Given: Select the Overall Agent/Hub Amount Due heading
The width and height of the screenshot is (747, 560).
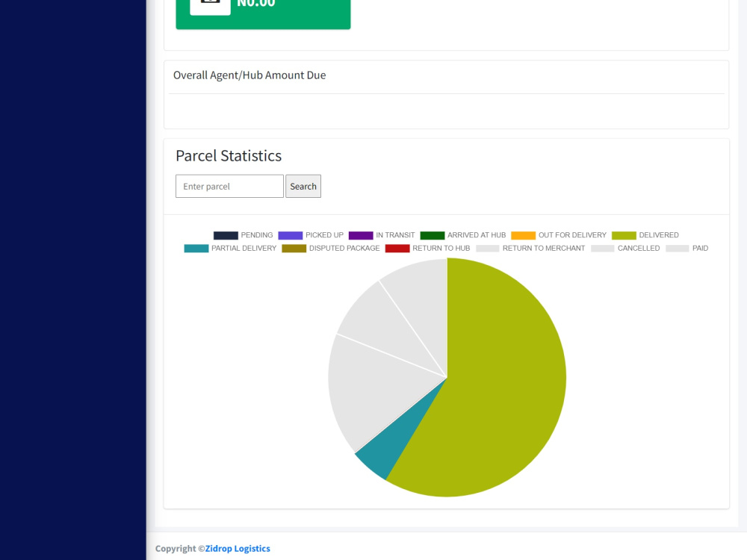Looking at the screenshot, I should 249,75.
